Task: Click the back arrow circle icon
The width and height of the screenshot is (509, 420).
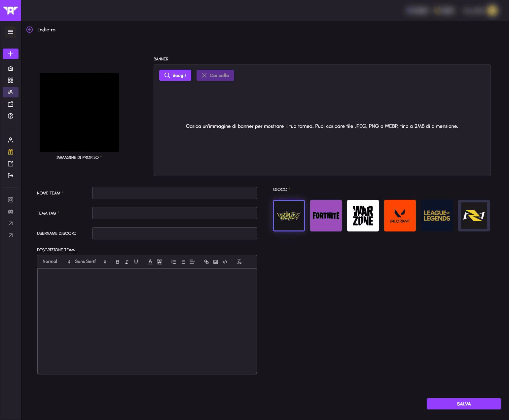Action: (30, 30)
